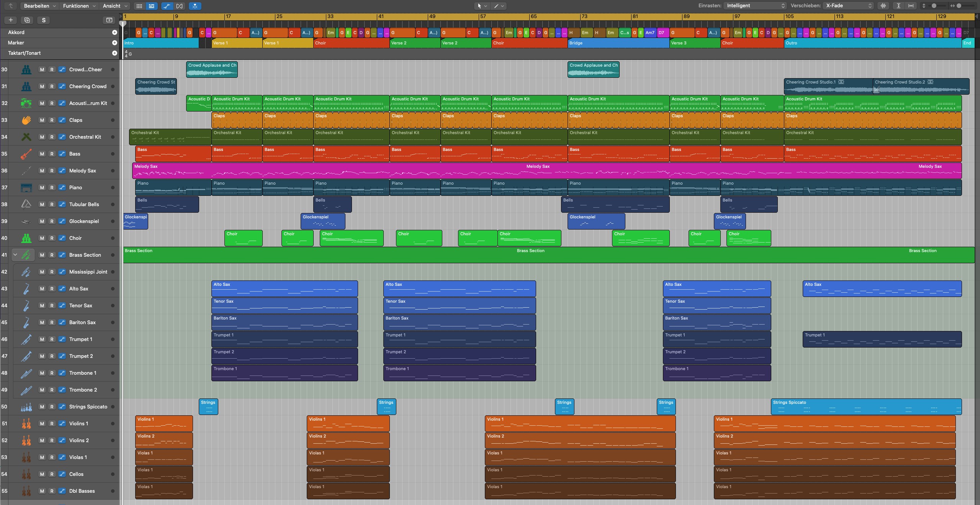Record-enable the Melody Sax track
Image resolution: width=980 pixels, height=505 pixels.
52,171
